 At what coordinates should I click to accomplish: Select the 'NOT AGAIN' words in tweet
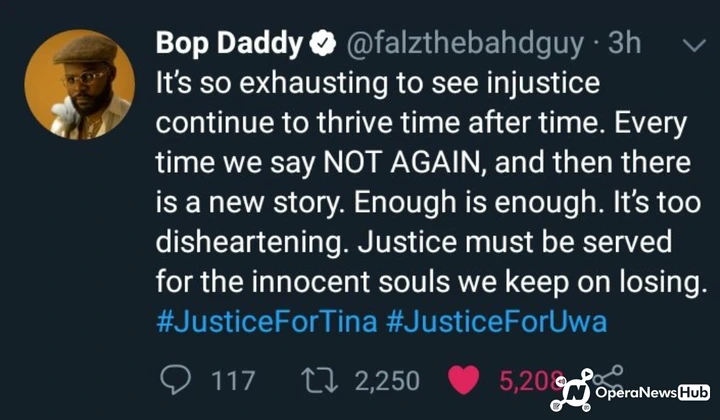coord(399,162)
